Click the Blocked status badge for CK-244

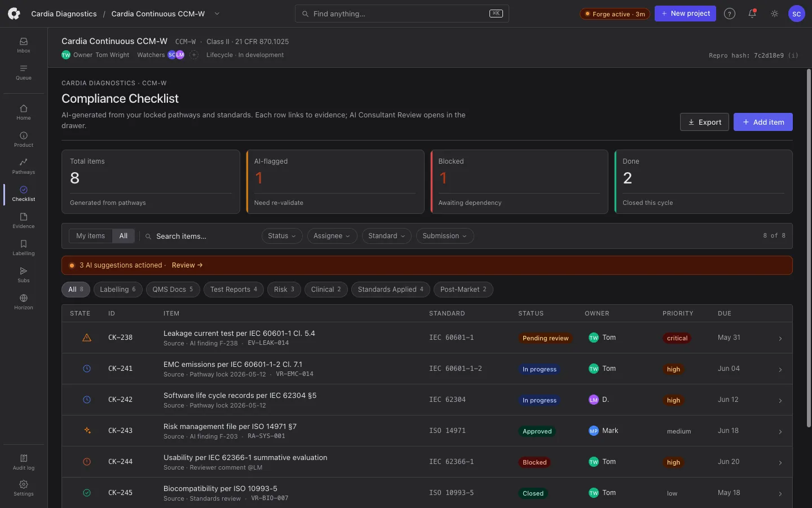pos(535,462)
